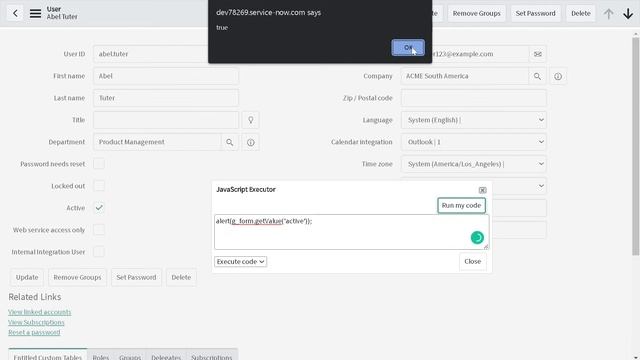Click header Set Password button
640x360 pixels.
[x=536, y=13]
